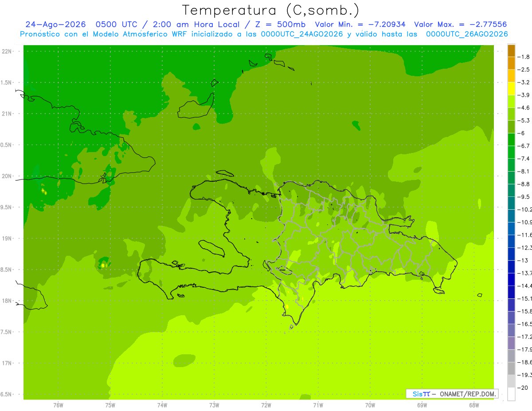This screenshot has height=411, width=532.
Task: Click the 'Temperatura (C,somb.)' map title
Action: 271,10
